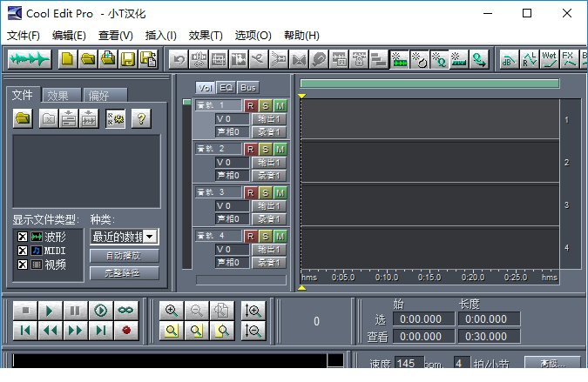Viewport: 588px width, 382px height.
Task: Click the 完整路径 full path button
Action: click(124, 273)
